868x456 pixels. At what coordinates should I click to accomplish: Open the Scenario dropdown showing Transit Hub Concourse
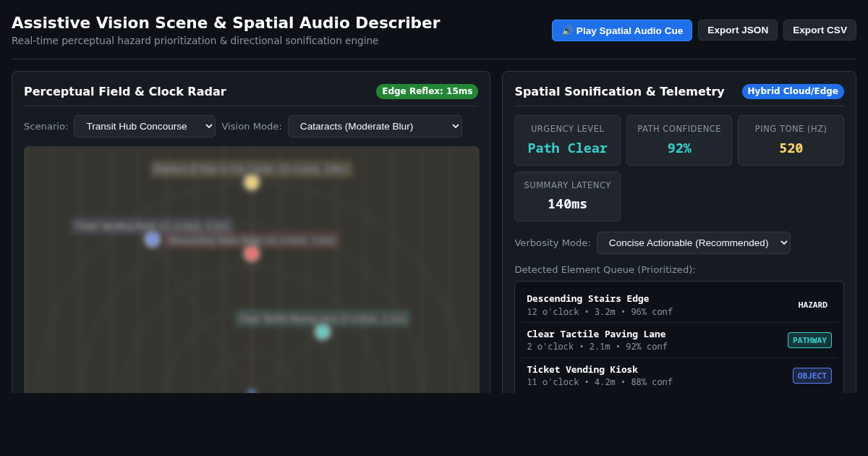145,127
